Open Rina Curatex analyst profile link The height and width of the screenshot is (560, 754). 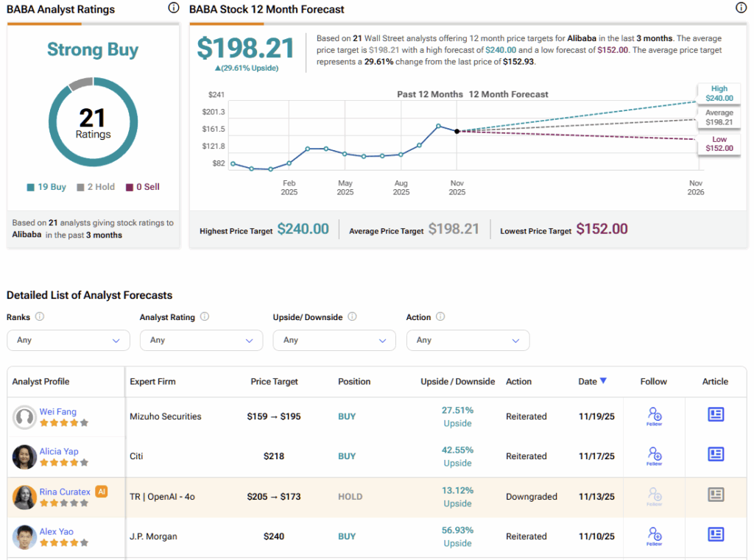(65, 492)
